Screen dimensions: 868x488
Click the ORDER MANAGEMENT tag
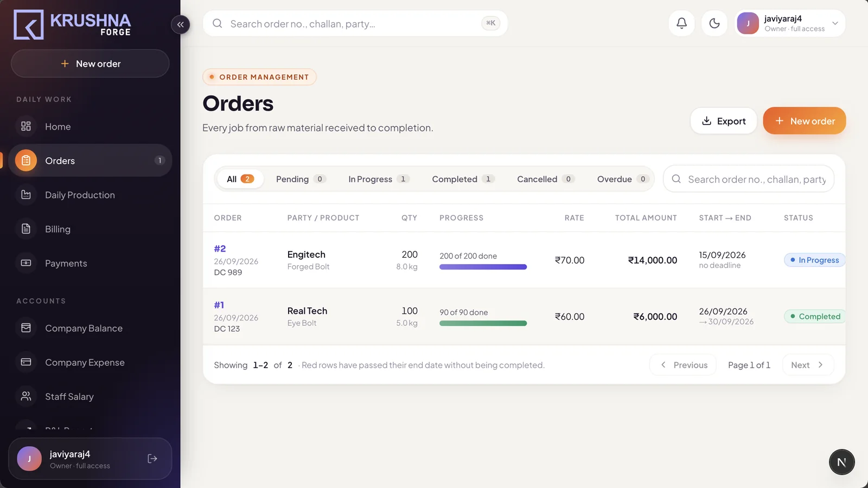pos(259,77)
